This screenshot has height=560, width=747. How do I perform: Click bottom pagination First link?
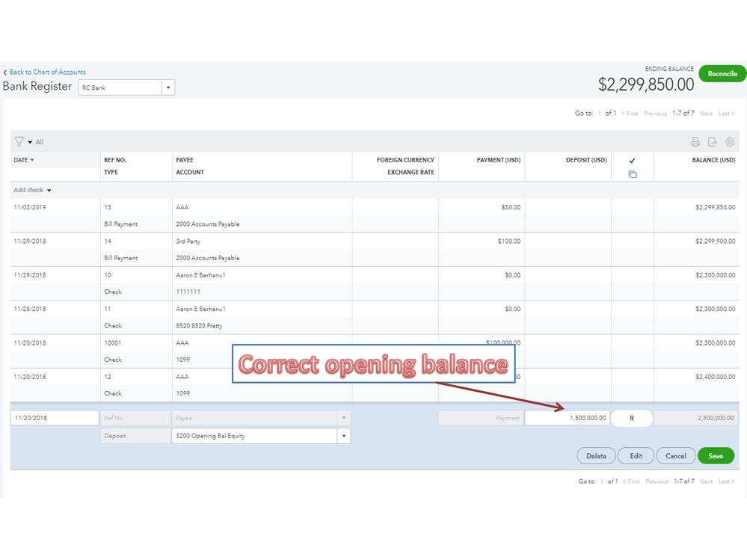coord(631,481)
